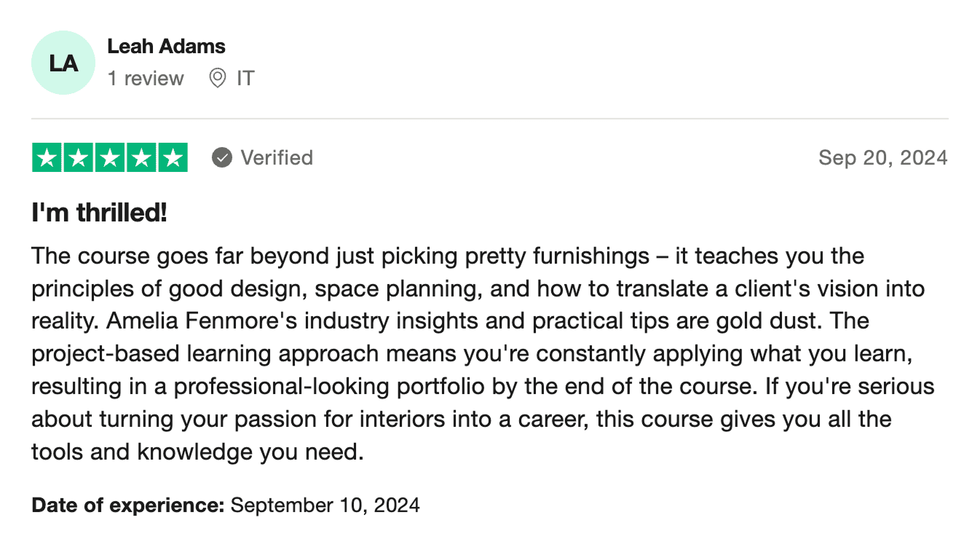
Task: Click the fourth green star
Action: (141, 158)
